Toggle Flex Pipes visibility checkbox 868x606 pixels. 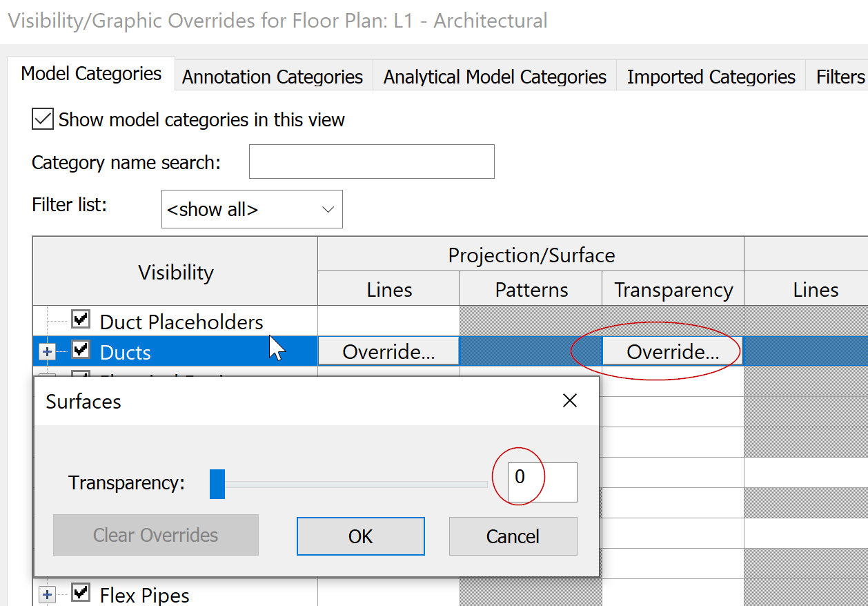pos(81,594)
